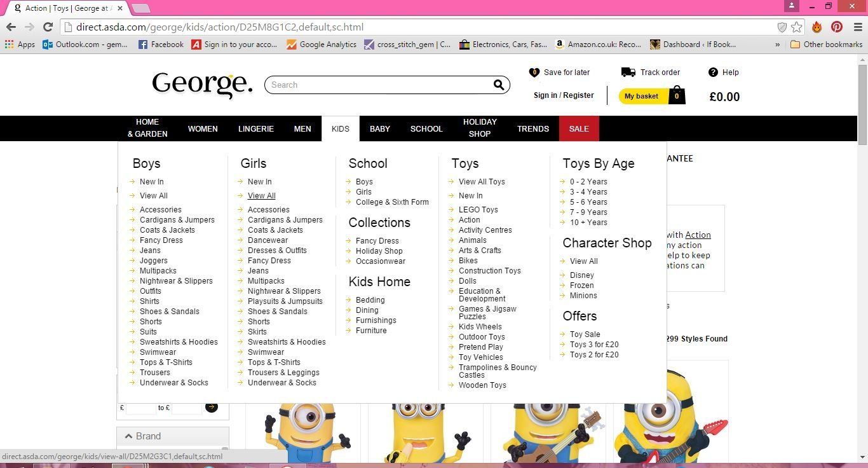Open the HOLIDAY SHOP menu

pos(480,128)
